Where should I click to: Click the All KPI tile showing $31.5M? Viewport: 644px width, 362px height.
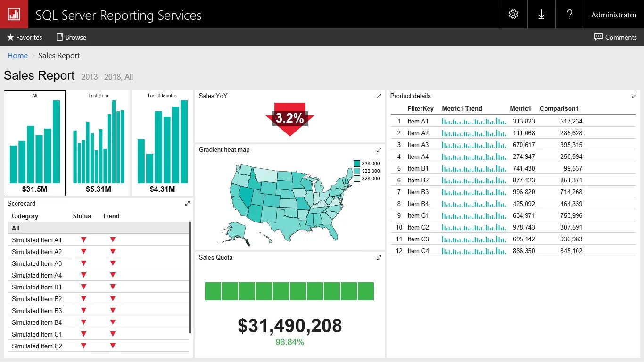coord(34,143)
